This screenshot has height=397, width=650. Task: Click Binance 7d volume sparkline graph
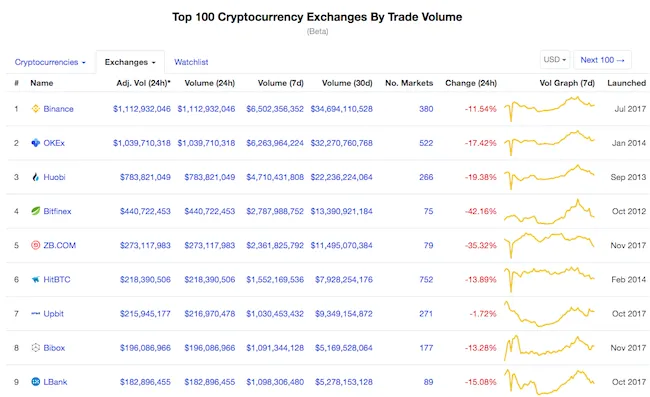click(549, 109)
